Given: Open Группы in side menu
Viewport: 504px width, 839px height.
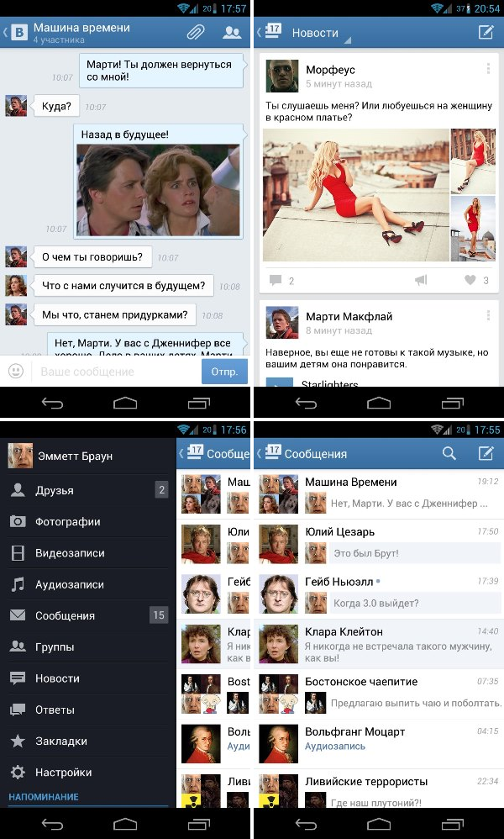Looking at the screenshot, I should [88, 647].
